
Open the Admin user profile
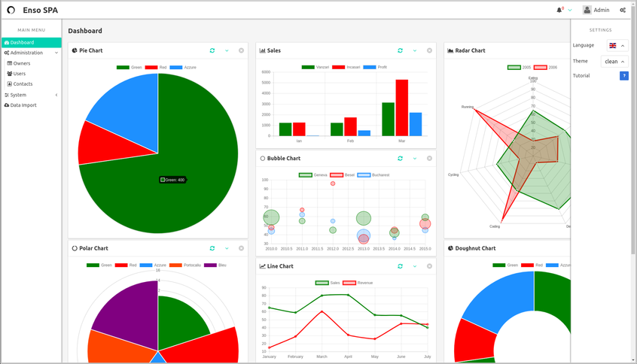pos(596,10)
